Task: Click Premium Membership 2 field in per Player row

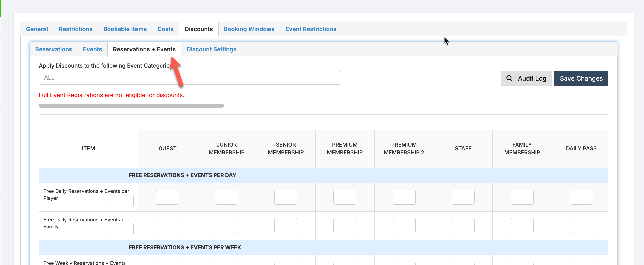Action: coord(404,197)
